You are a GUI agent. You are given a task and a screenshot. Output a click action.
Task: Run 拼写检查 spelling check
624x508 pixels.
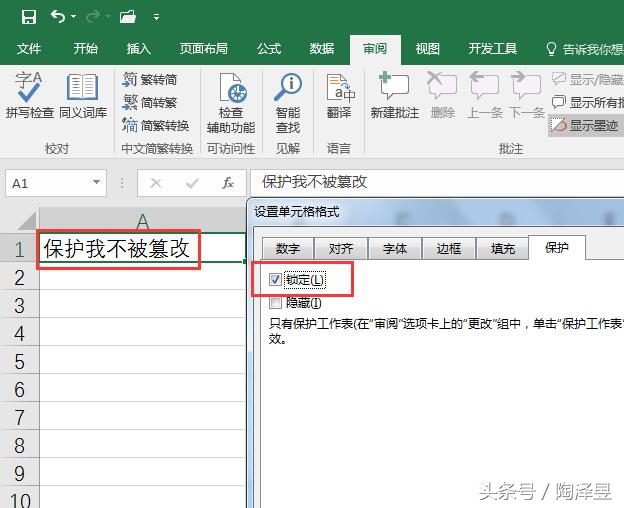29,95
